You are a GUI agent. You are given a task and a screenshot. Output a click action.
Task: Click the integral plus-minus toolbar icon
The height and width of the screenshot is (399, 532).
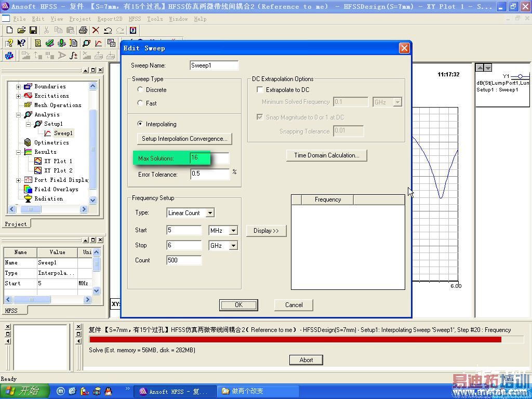[73, 55]
